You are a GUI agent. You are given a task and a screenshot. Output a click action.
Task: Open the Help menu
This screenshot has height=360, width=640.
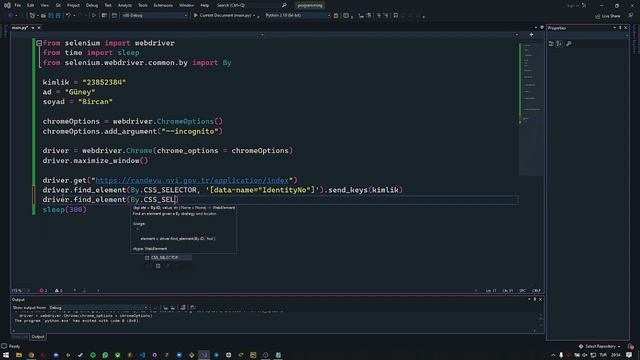point(204,5)
